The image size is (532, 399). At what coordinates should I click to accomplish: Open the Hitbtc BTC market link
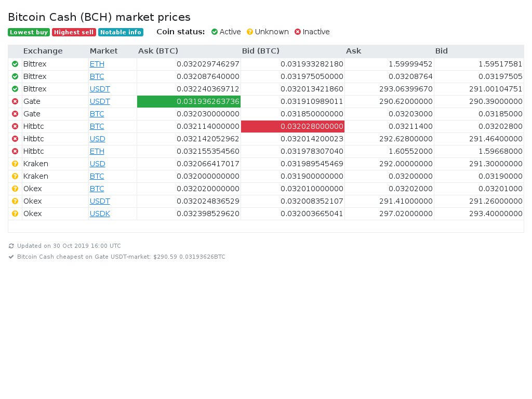tap(97, 126)
